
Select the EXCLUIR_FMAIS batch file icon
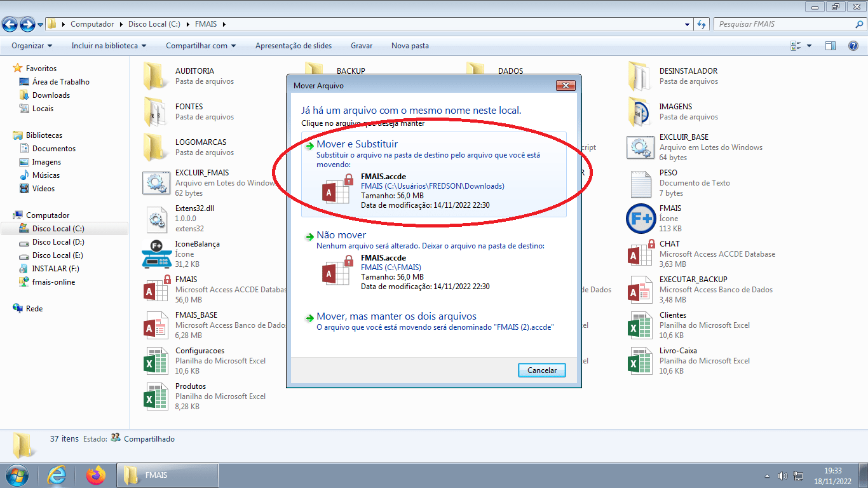coord(155,182)
